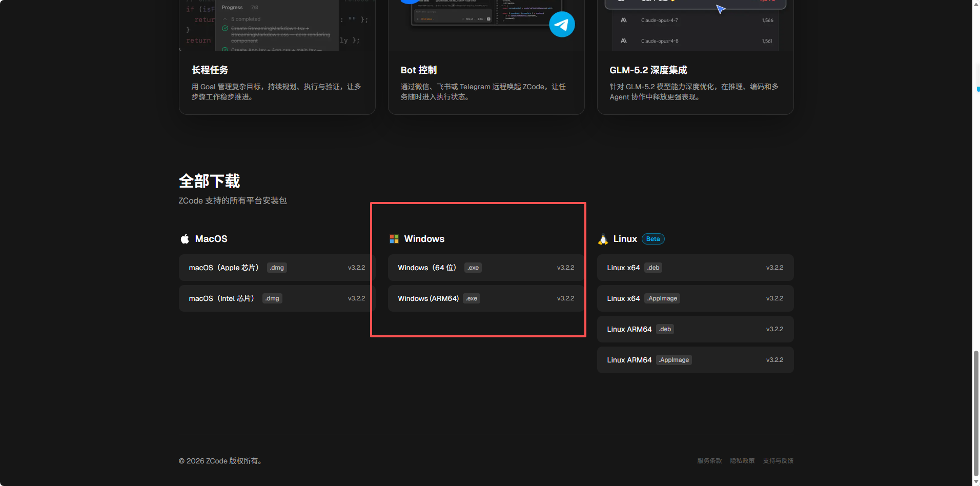Download Linux x64 .deb package

[x=695, y=268]
